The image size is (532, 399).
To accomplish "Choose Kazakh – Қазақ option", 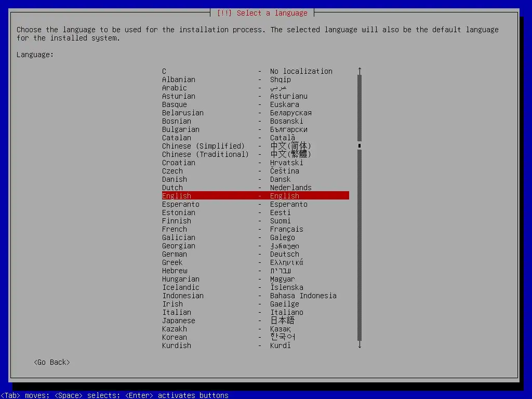I will tap(256, 329).
